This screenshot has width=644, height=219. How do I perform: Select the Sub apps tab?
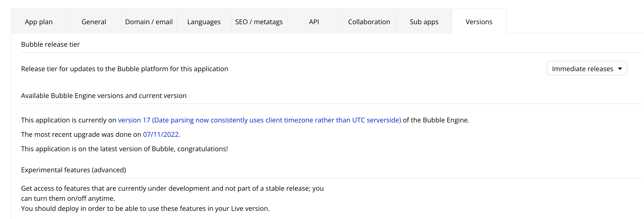coord(424,22)
